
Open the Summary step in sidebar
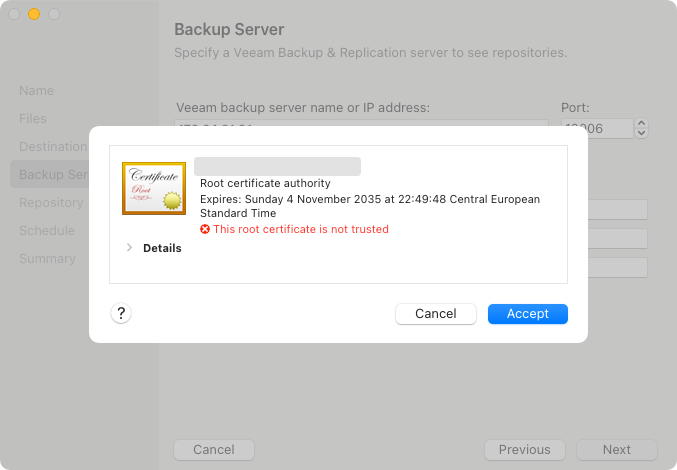click(x=47, y=259)
